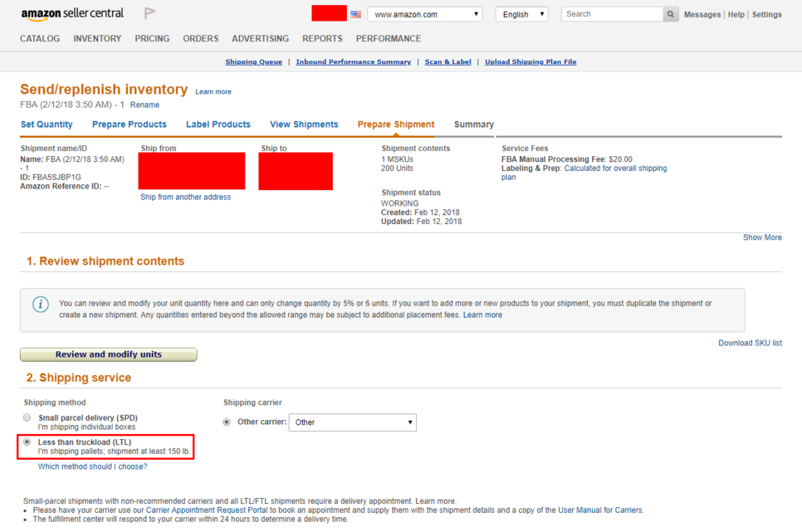Open the INVENTORY menu
Image resolution: width=802 pixels, height=532 pixels.
pos(97,38)
